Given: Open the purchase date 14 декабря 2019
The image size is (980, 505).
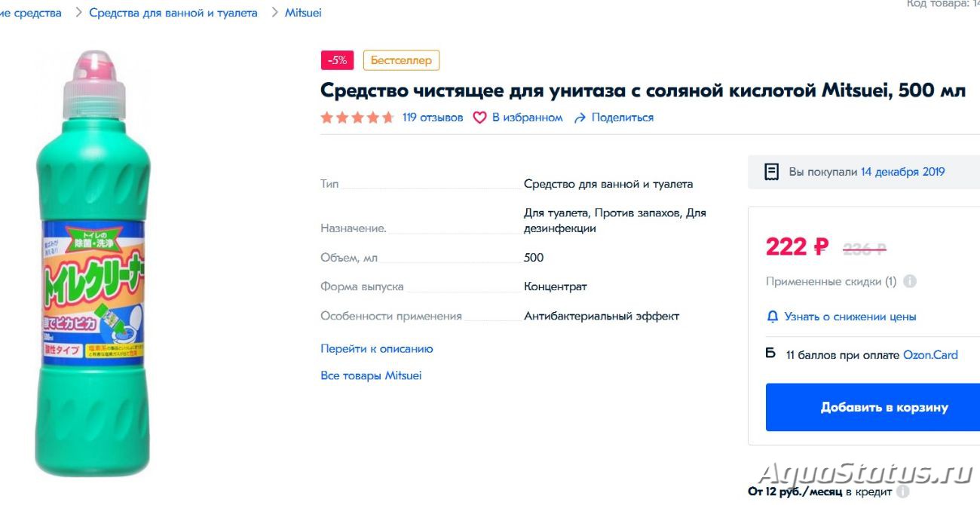Looking at the screenshot, I should point(902,172).
